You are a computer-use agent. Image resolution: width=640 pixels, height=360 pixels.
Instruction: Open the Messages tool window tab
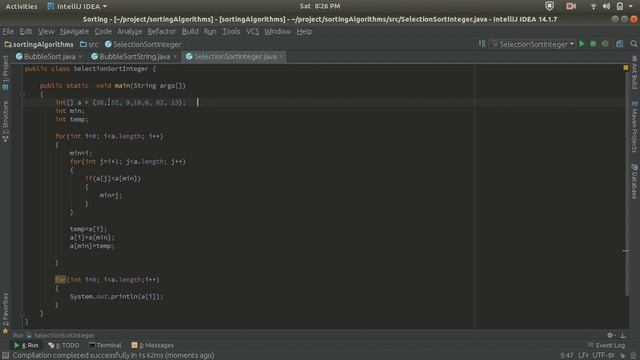pos(153,345)
